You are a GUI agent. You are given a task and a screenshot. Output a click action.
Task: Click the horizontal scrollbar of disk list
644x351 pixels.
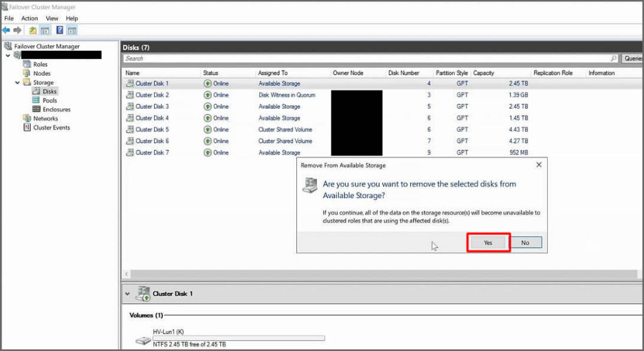(x=384, y=274)
